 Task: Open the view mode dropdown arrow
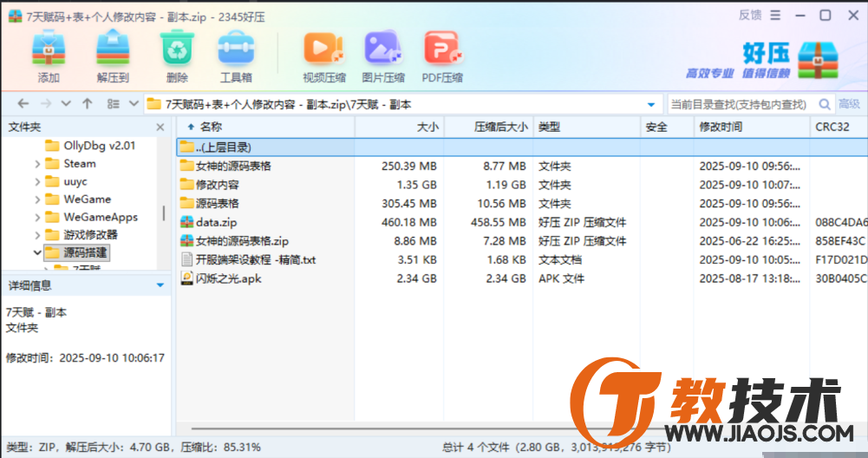pyautogui.click(x=133, y=104)
